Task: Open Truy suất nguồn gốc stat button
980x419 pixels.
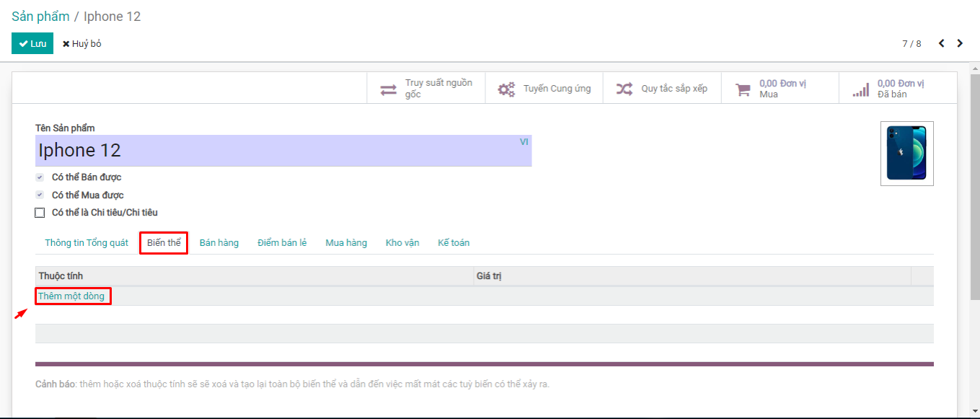Action: (x=426, y=88)
